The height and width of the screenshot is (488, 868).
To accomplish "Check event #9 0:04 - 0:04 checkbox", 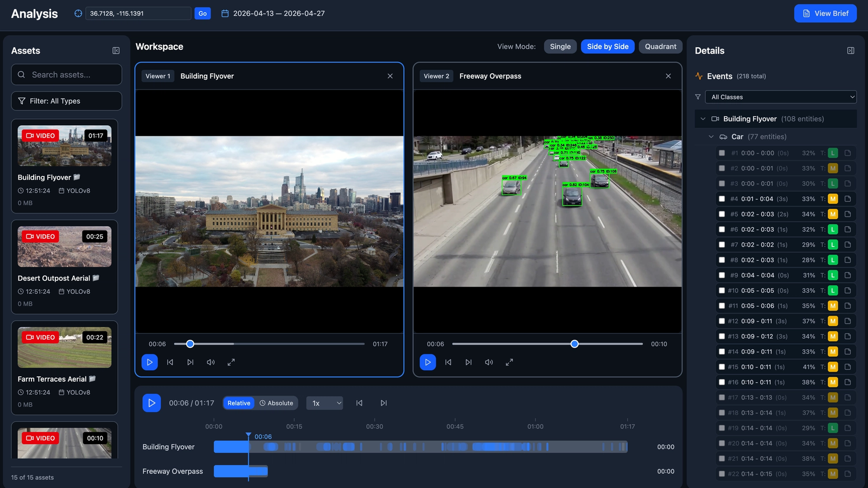I will coord(722,275).
